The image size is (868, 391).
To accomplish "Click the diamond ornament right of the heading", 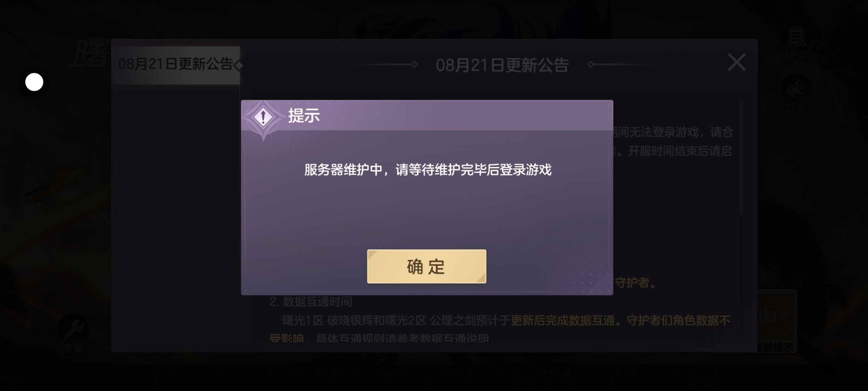I will (591, 64).
